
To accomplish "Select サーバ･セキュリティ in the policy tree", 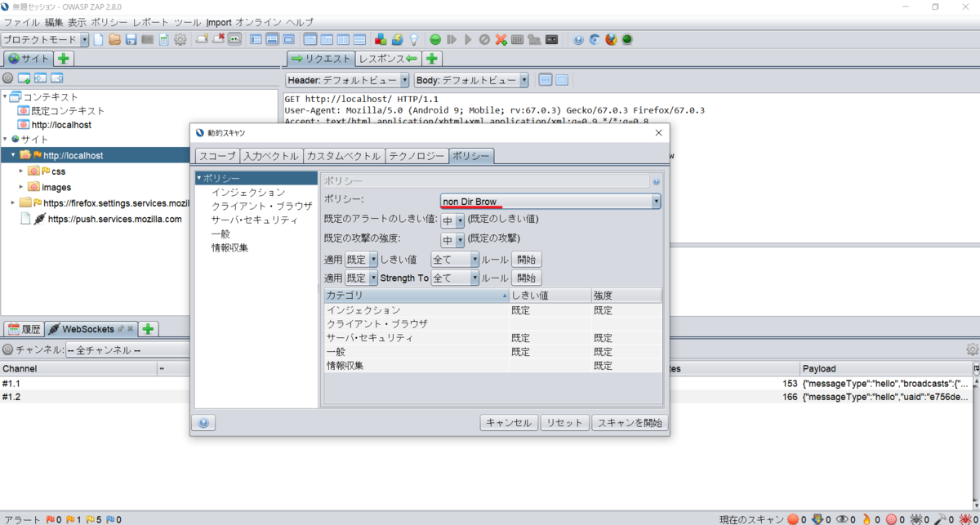I will 255,220.
